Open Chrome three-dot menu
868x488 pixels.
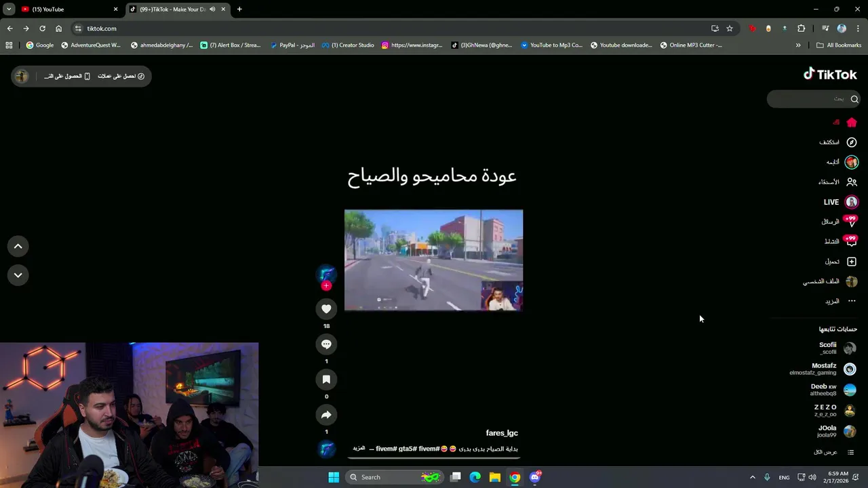[x=859, y=28]
